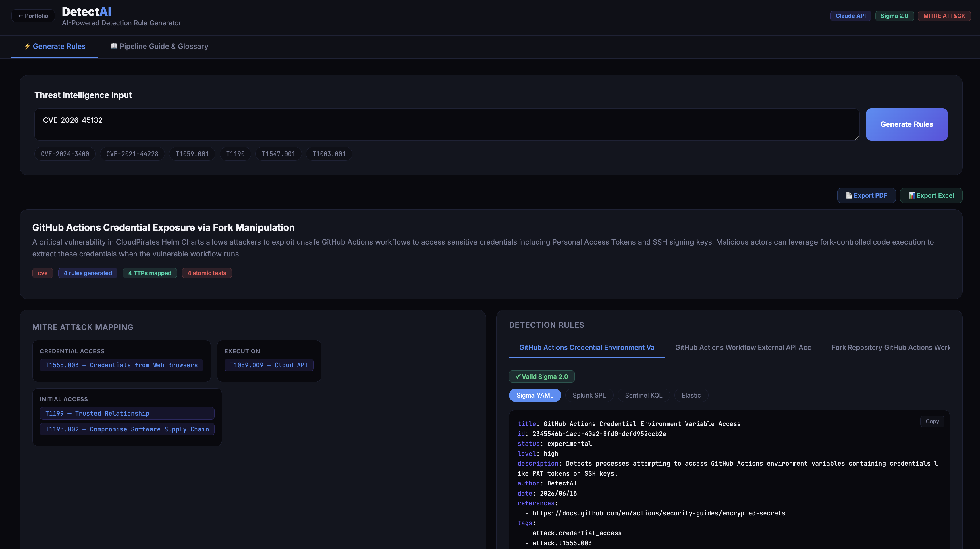Select the T1059.001 example chip
Image resolution: width=980 pixels, height=549 pixels.
(x=192, y=154)
